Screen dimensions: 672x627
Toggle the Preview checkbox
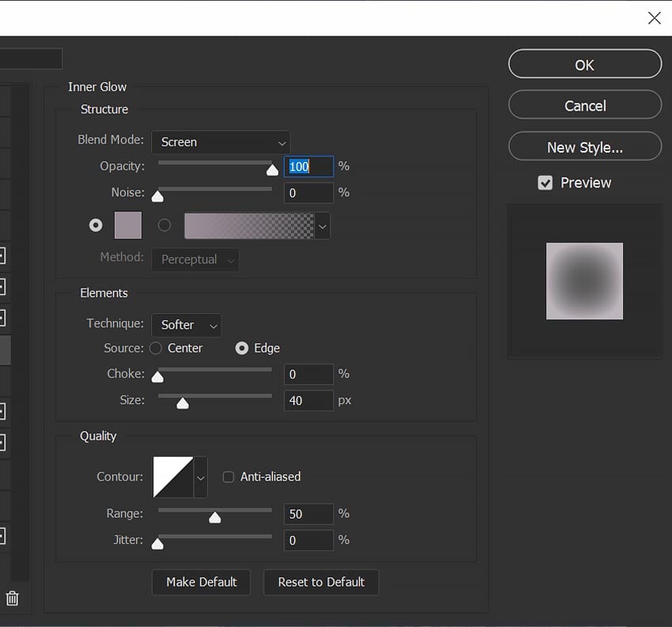coord(546,183)
